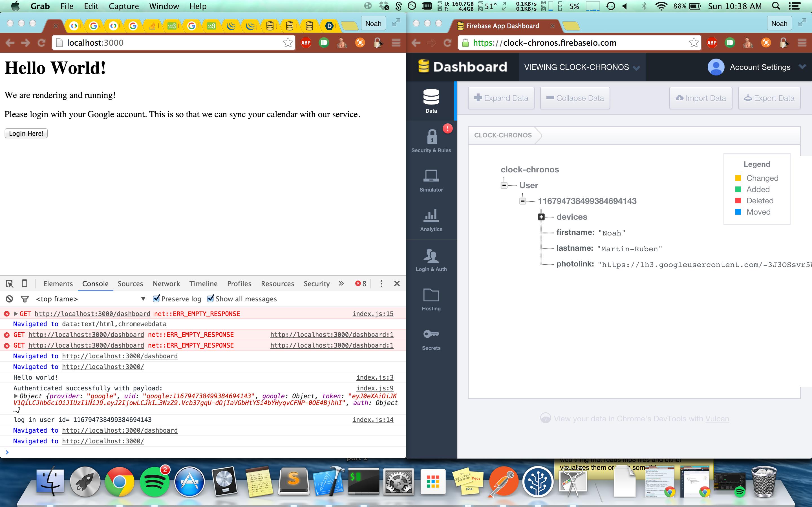
Task: Toggle device mode icon in DevTools
Action: (x=25, y=284)
